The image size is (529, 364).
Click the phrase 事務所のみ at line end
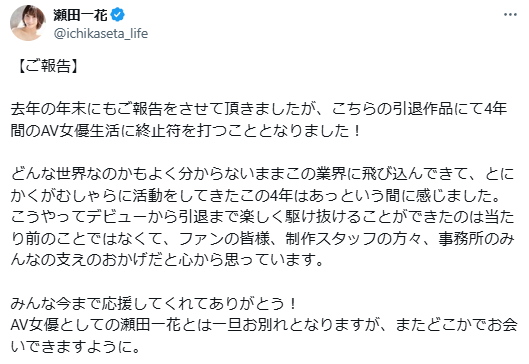pos(476,239)
